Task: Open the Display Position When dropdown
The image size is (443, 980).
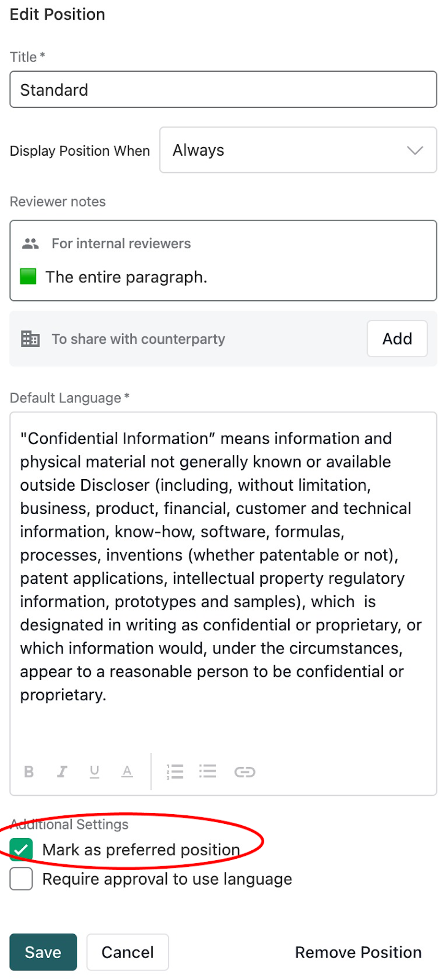Action: tap(298, 150)
